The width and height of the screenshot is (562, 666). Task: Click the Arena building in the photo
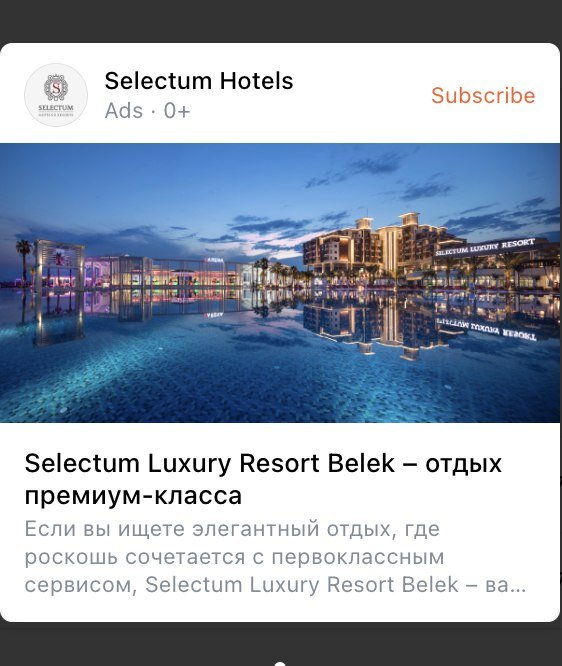215,272
